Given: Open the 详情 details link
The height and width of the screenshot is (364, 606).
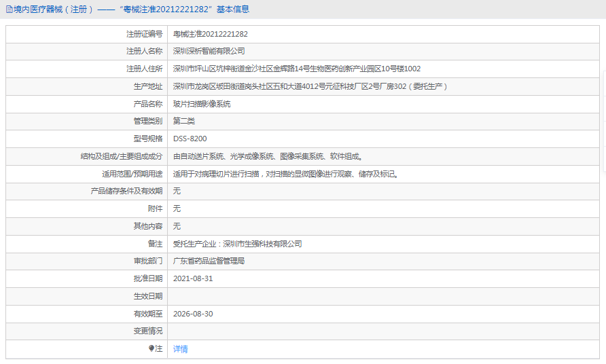Looking at the screenshot, I should pyautogui.click(x=180, y=349).
